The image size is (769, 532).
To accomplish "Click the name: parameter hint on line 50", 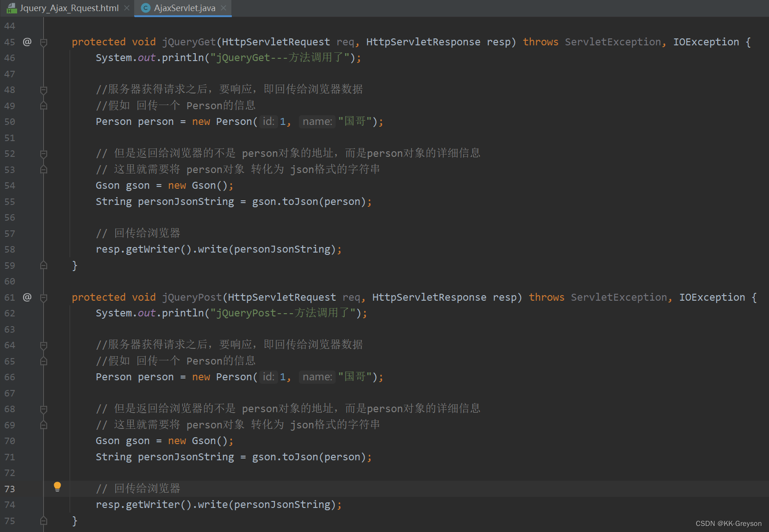I will pyautogui.click(x=317, y=122).
